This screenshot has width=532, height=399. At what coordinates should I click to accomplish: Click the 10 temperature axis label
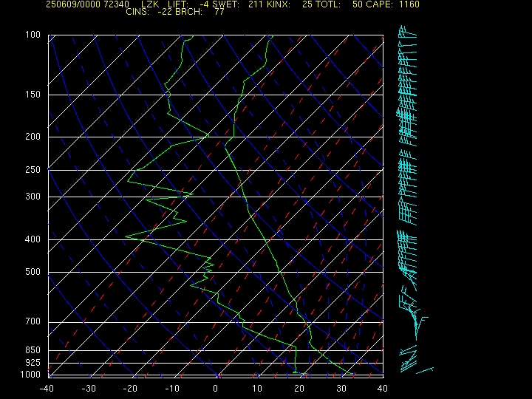pos(257,389)
